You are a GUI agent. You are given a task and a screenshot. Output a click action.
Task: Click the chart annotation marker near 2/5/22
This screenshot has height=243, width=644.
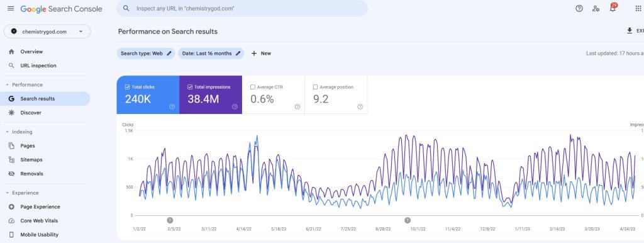coord(170,220)
